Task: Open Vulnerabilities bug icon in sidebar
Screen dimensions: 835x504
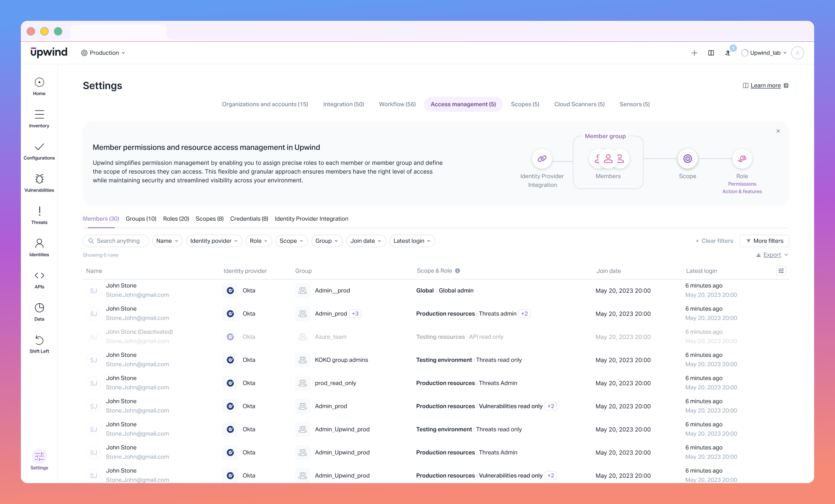Action: (39, 179)
